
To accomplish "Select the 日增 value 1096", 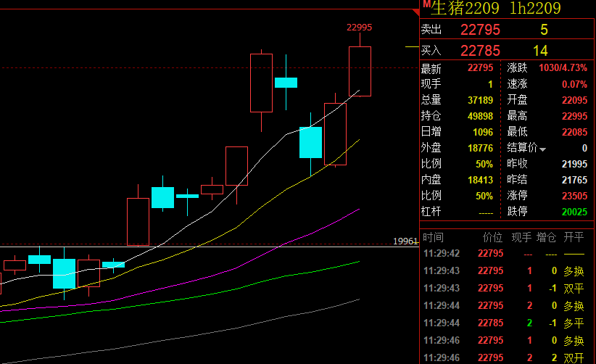I will (483, 132).
